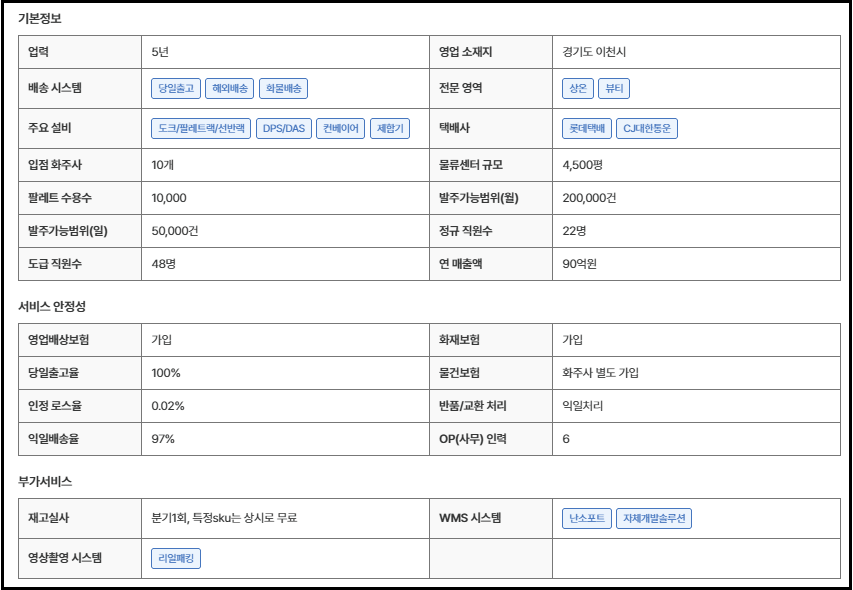Click the 화물배송 tag

coord(283,88)
